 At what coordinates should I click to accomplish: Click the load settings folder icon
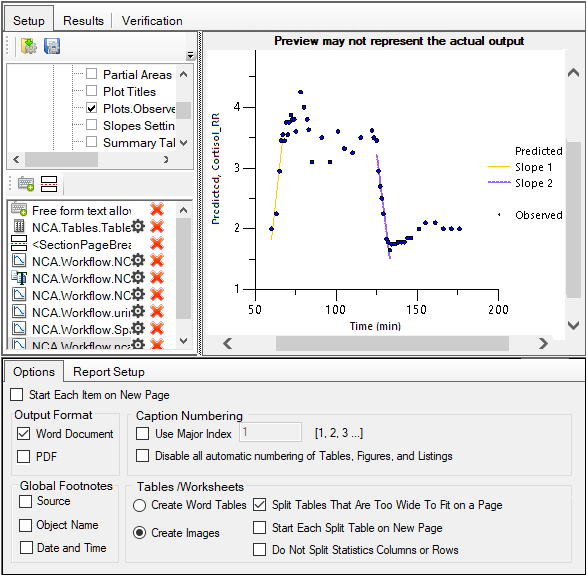click(x=28, y=46)
